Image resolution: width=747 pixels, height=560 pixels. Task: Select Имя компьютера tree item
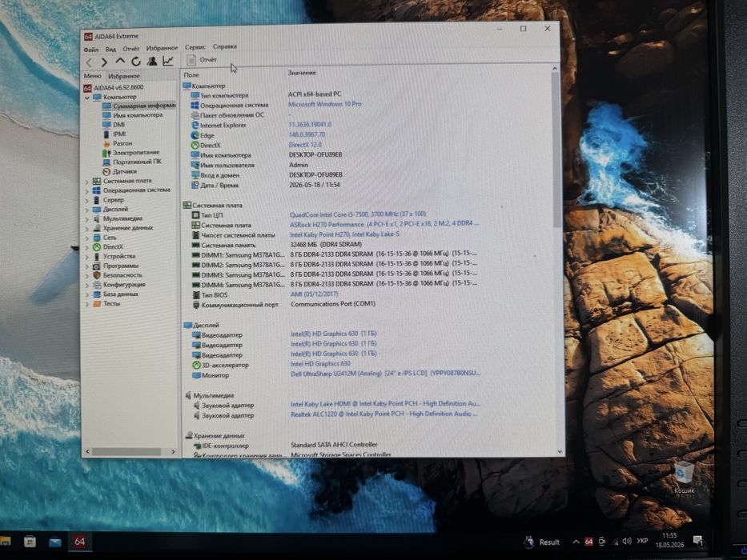point(132,115)
